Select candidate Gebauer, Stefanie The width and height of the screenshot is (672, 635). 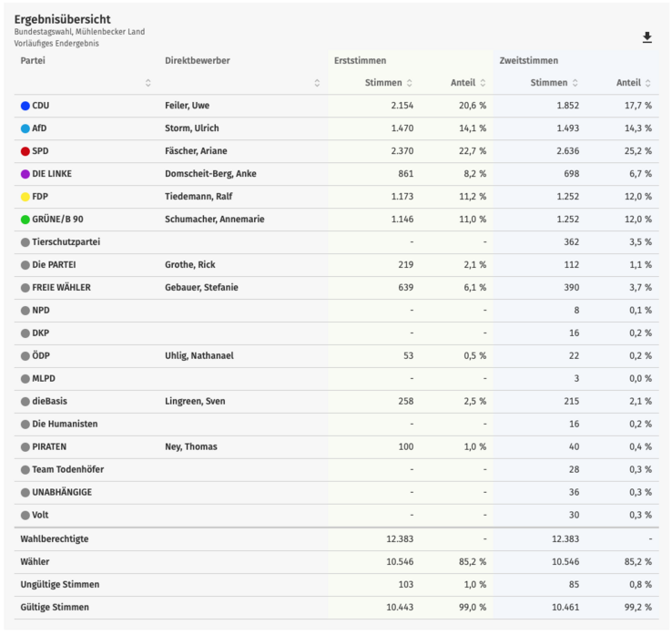click(x=201, y=288)
